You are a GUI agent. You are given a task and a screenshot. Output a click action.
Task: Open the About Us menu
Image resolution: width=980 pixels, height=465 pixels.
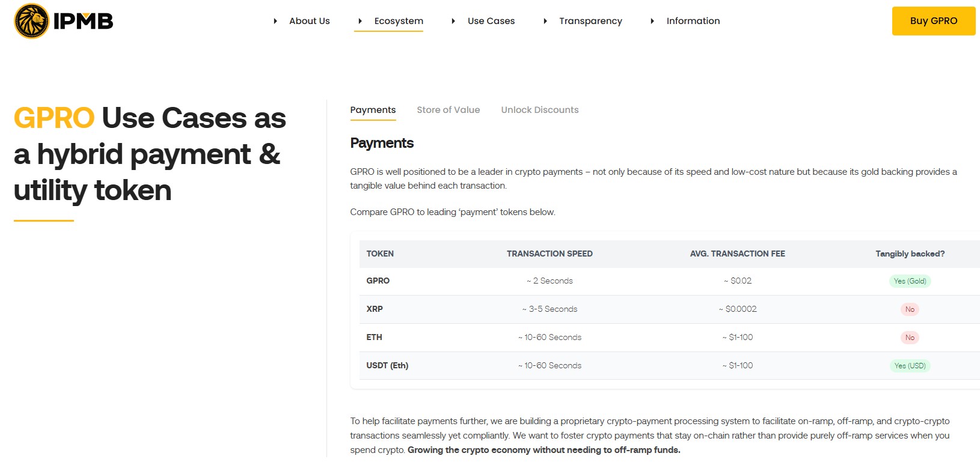(x=310, y=21)
